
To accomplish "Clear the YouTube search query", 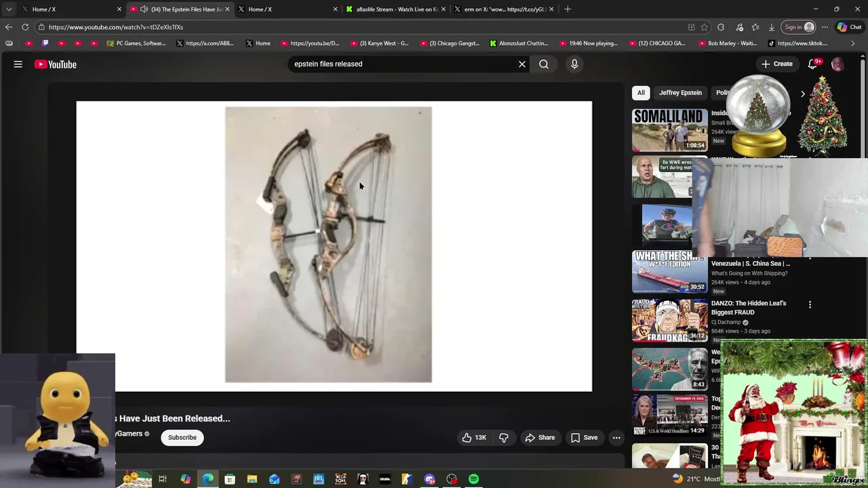I will (522, 64).
